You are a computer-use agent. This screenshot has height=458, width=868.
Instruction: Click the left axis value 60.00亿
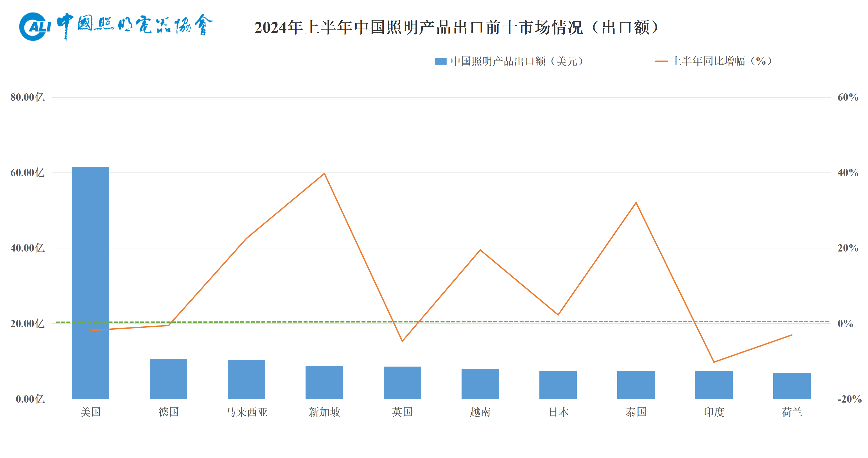27,173
